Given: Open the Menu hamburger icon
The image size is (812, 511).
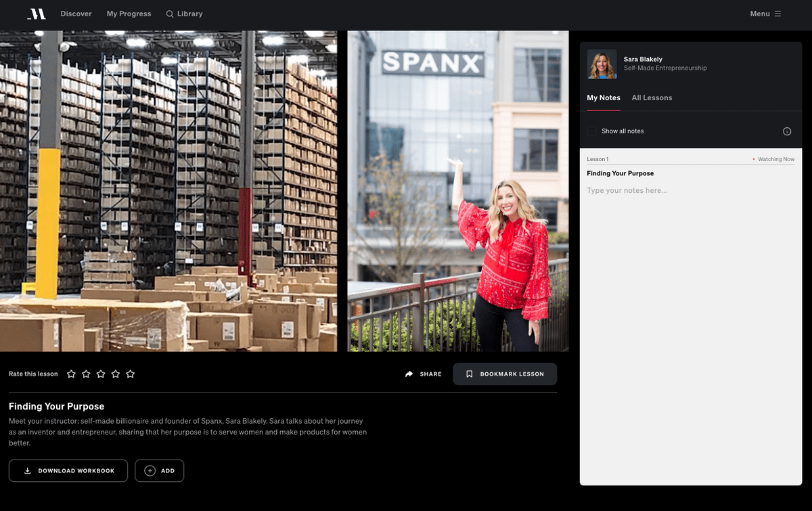Looking at the screenshot, I should 777,14.
